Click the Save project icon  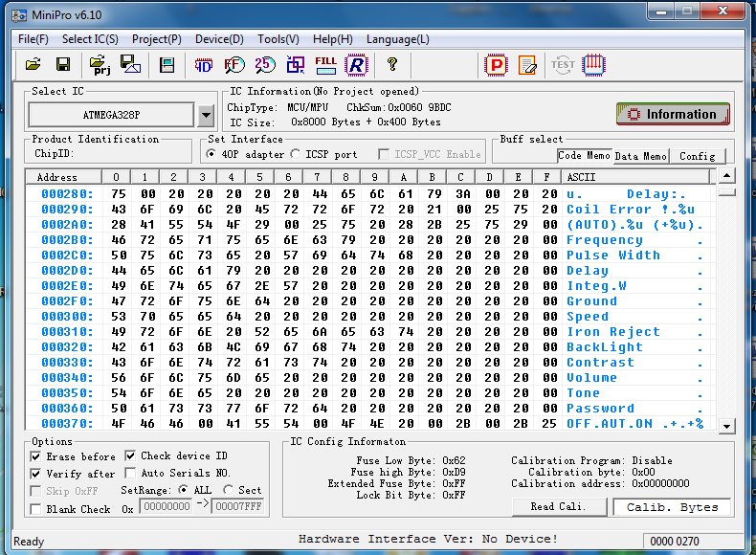coord(130,64)
